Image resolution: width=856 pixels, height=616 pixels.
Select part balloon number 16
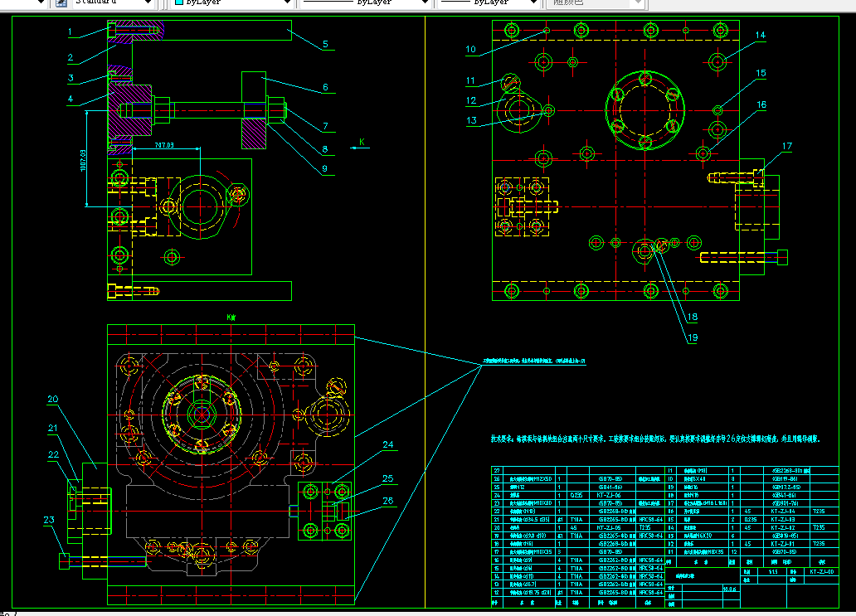click(x=761, y=104)
